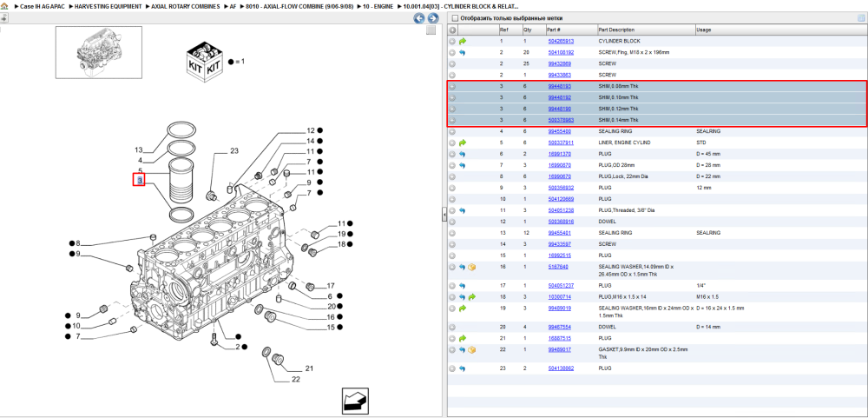
Task: Click the 'Qty' column header
Action: 528,30
